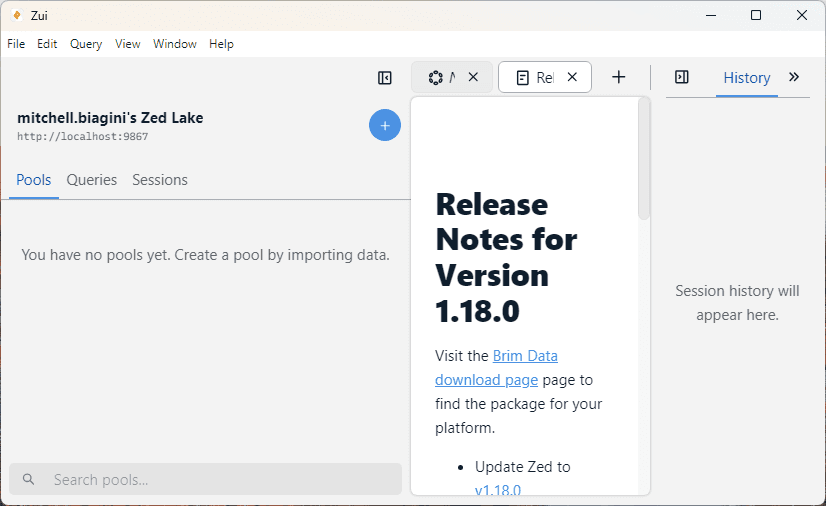This screenshot has height=506, width=826.
Task: Click the 'You have no pools yet' message
Action: pos(205,255)
